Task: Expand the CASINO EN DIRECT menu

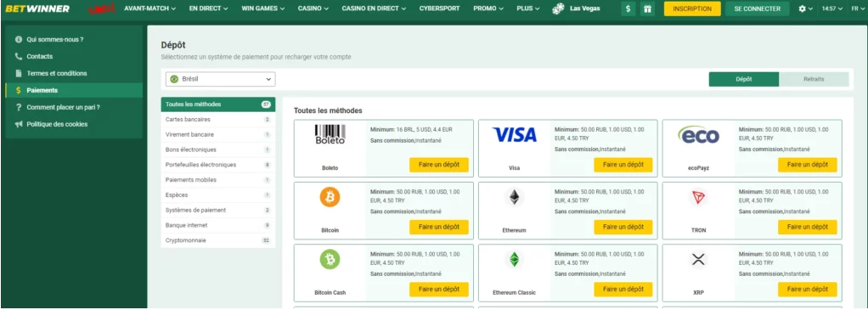Action: (374, 8)
